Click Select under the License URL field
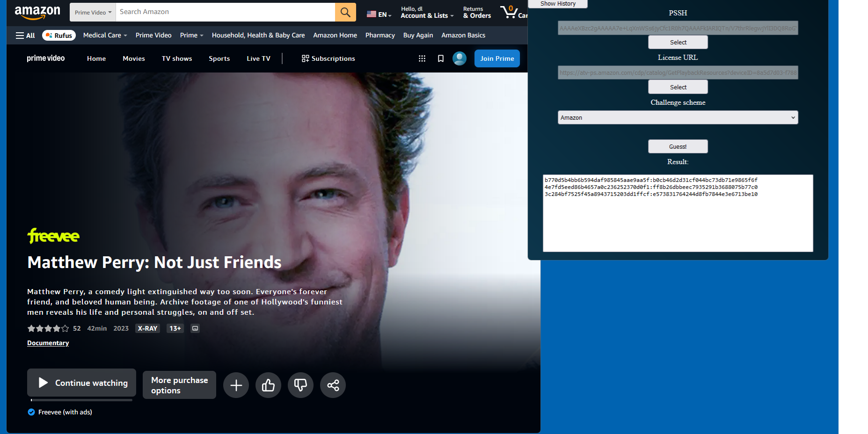 678,87
